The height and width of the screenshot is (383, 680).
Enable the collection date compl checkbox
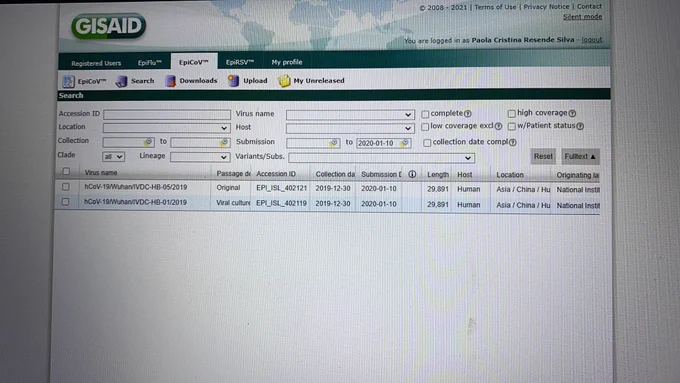pyautogui.click(x=427, y=143)
